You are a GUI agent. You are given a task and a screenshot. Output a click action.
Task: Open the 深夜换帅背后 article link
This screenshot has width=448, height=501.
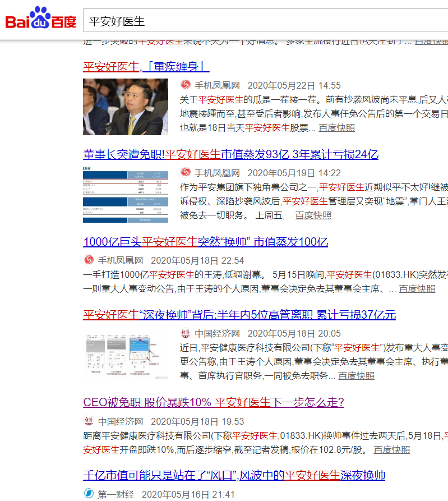click(239, 314)
